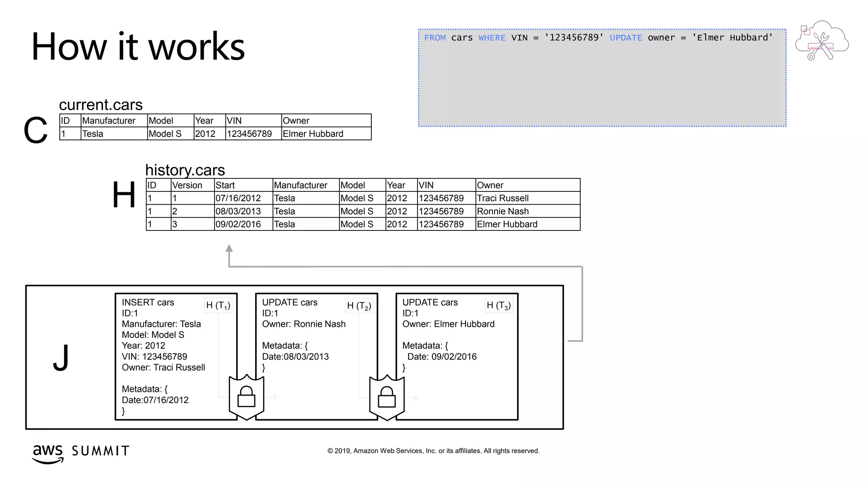Click the cloud tools icon top right
The image size is (868, 488).
[x=821, y=41]
